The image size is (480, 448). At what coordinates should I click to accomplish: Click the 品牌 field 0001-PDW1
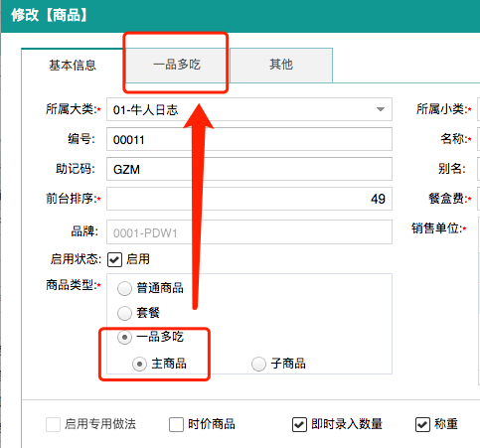249,232
